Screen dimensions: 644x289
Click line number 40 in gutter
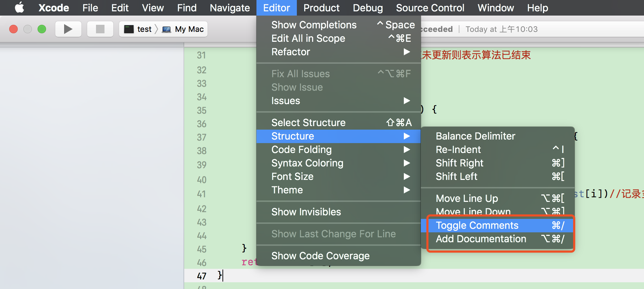(x=202, y=180)
